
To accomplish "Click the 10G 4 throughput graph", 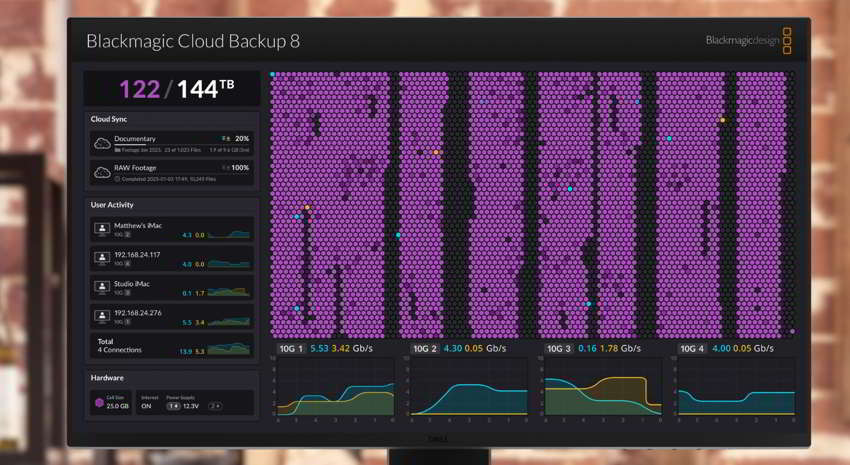I will point(736,387).
